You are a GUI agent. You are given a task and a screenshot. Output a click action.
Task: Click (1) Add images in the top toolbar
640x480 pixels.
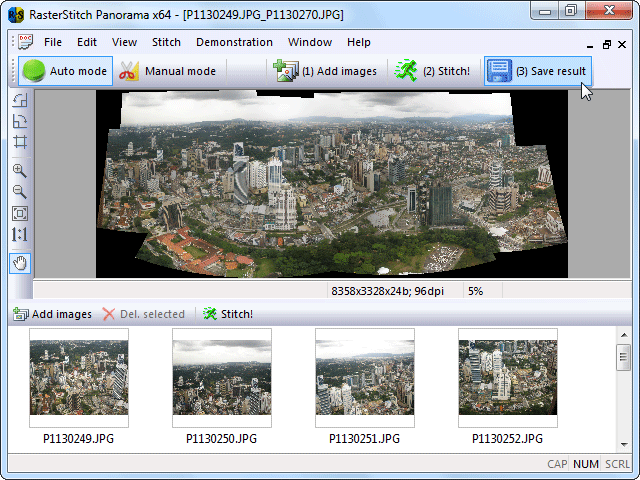pyautogui.click(x=325, y=71)
